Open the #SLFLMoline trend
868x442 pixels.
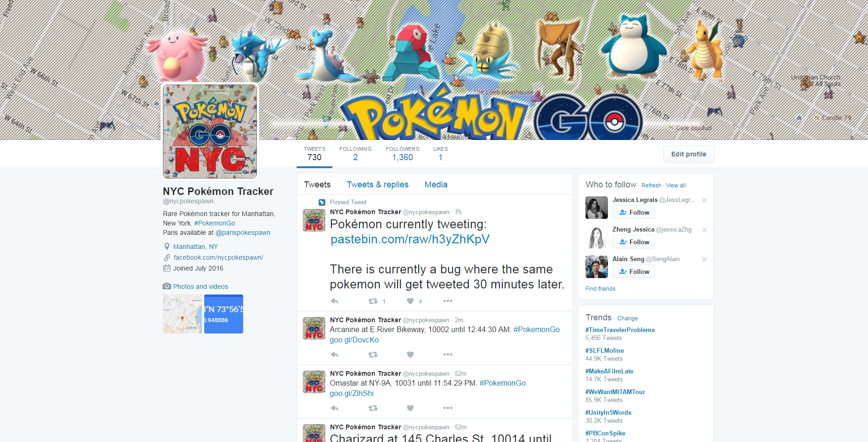coord(605,351)
